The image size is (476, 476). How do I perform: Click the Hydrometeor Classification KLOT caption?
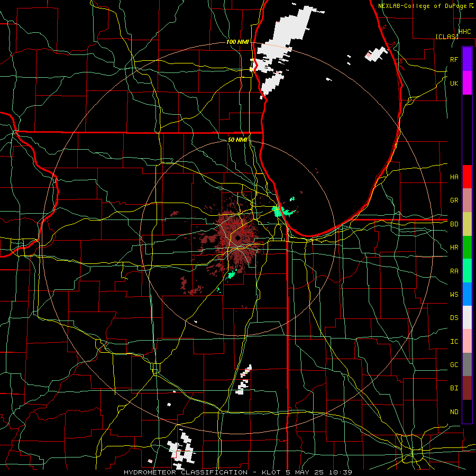click(x=238, y=472)
